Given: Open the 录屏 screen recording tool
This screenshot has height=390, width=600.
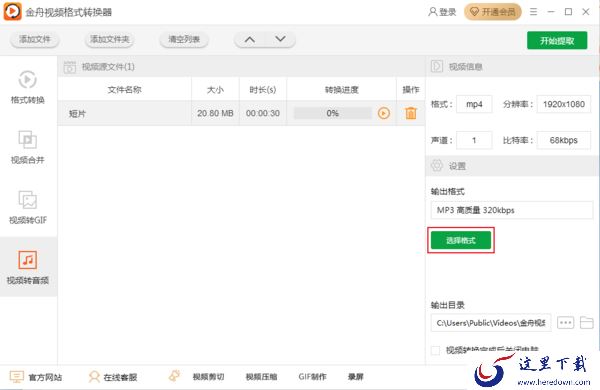Looking at the screenshot, I should click(355, 377).
